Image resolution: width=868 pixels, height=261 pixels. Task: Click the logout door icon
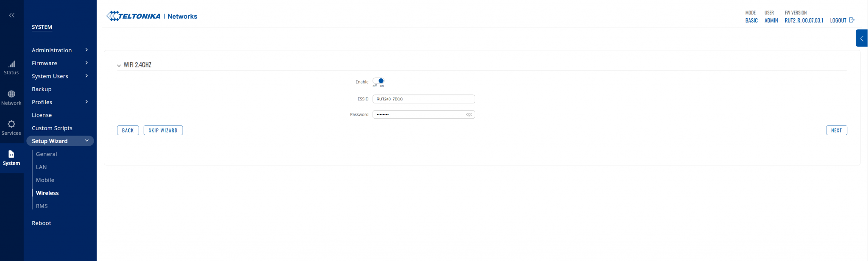pos(852,20)
